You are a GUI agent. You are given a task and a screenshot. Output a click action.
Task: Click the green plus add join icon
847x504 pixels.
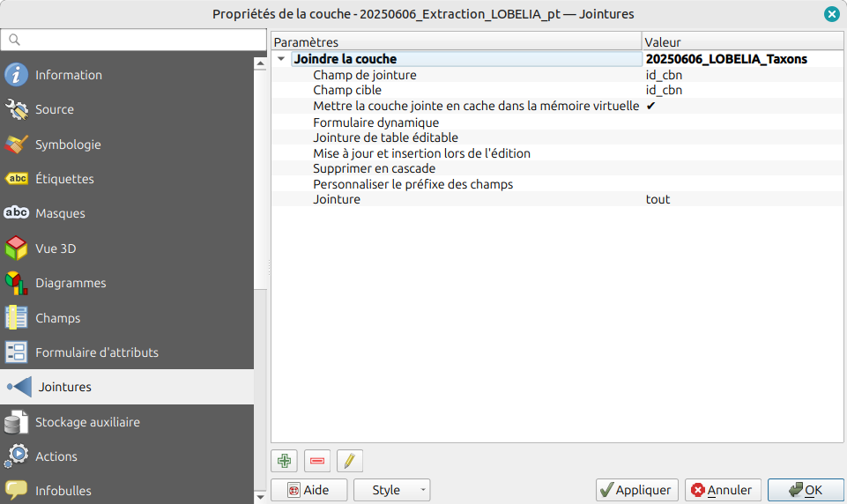click(284, 461)
